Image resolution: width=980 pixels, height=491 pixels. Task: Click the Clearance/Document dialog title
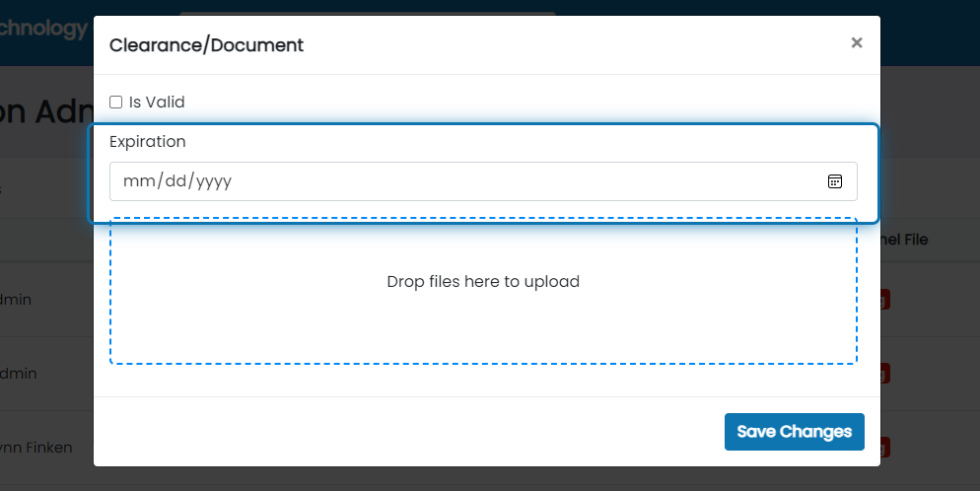(x=206, y=44)
